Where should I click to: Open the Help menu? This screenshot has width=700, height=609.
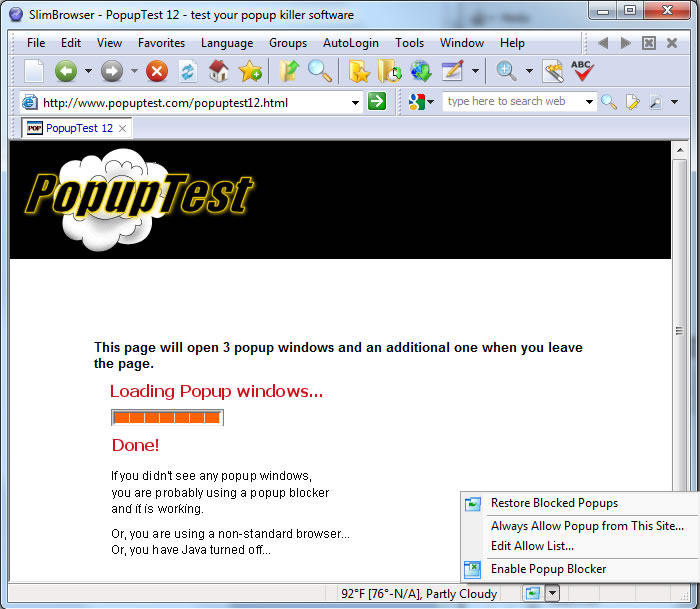512,43
